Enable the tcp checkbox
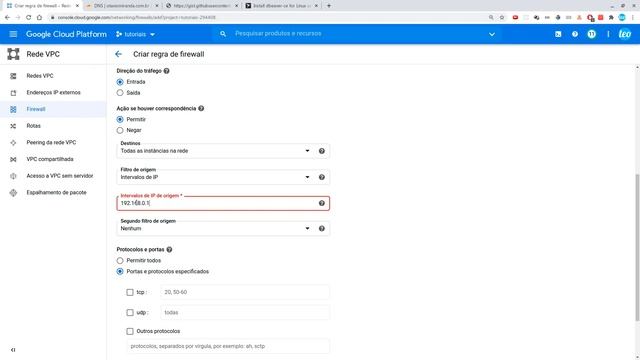This screenshot has width=640, height=360. [130, 292]
